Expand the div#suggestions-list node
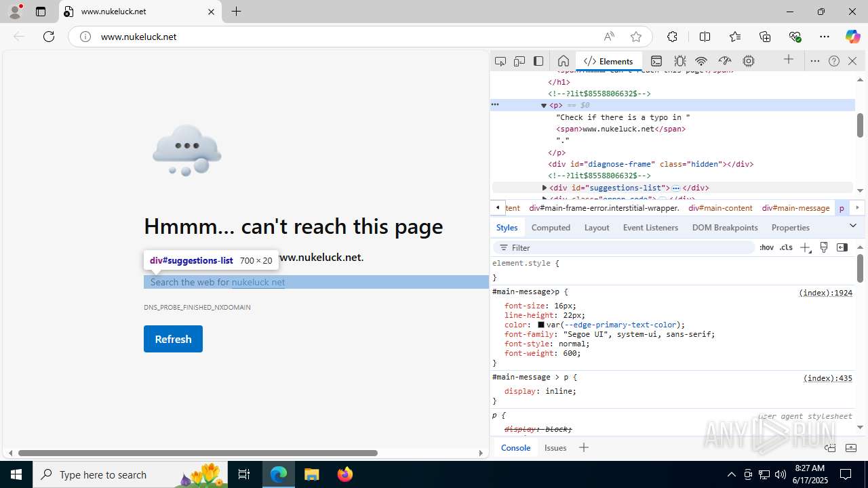 point(544,188)
